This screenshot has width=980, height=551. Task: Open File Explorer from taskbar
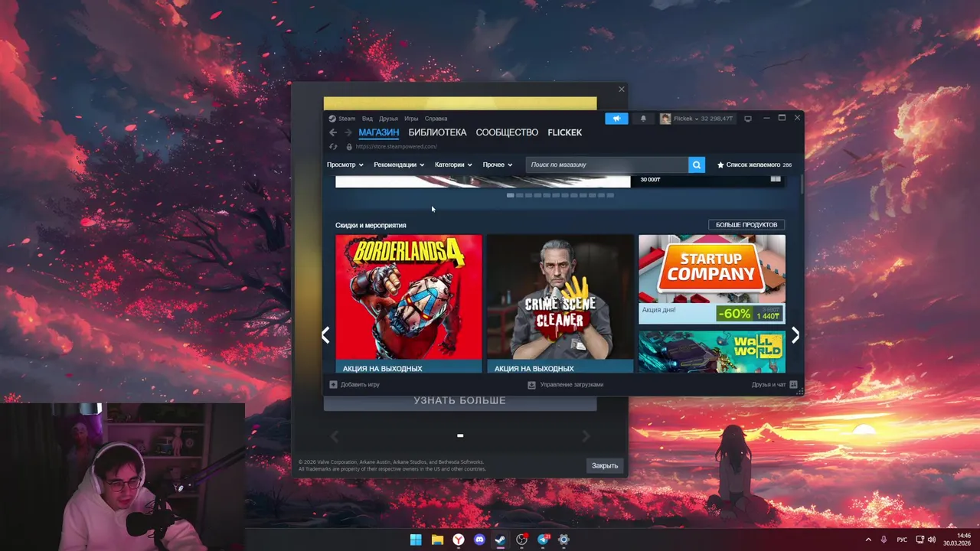pos(437,540)
